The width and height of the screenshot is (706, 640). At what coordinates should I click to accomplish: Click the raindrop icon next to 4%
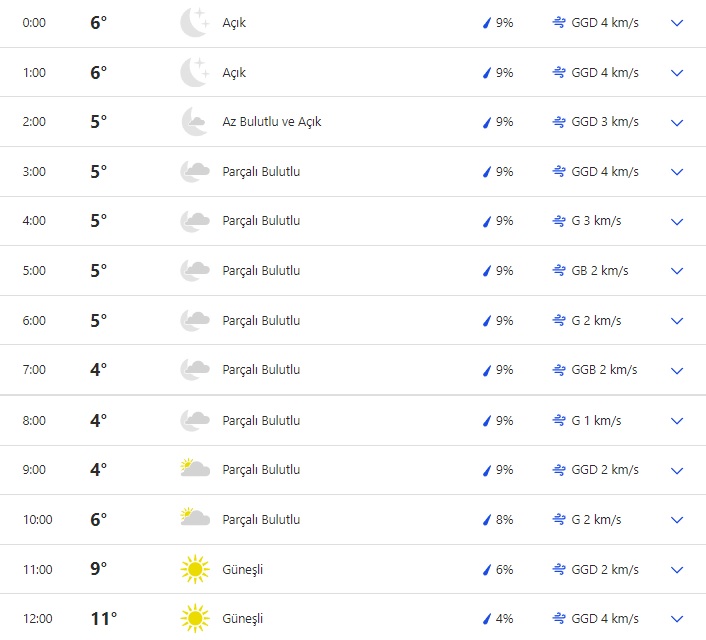tap(487, 619)
